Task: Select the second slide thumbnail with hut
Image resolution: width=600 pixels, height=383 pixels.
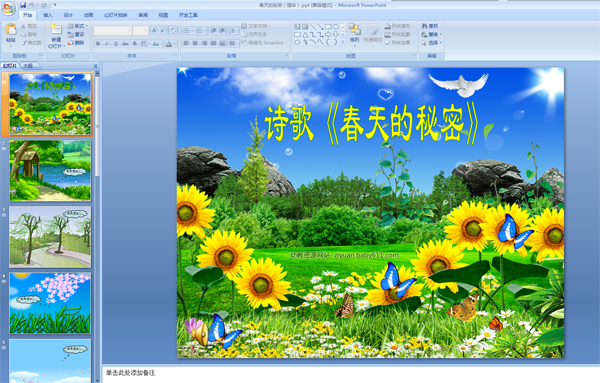Action: click(50, 171)
